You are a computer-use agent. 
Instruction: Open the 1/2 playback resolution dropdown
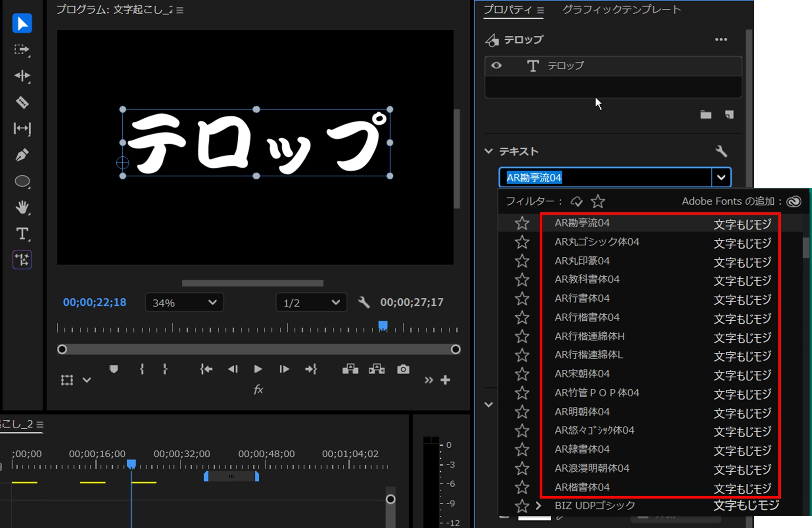tap(311, 303)
